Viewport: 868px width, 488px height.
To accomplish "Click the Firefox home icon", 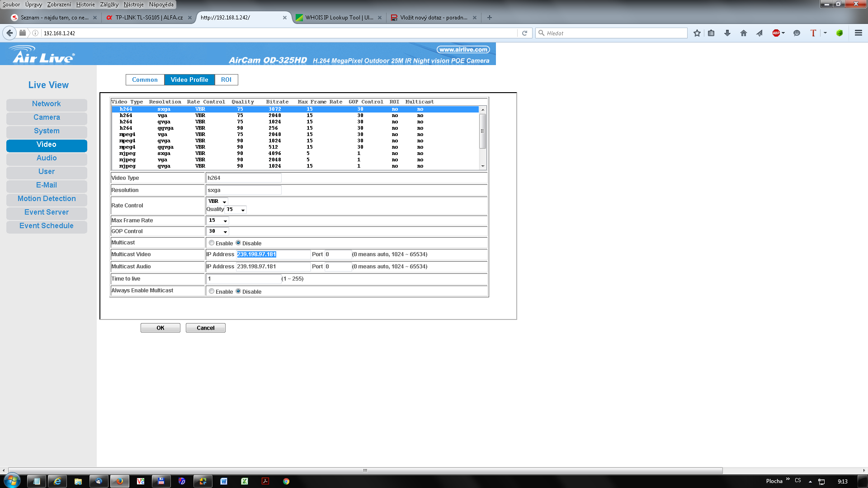I will point(743,33).
